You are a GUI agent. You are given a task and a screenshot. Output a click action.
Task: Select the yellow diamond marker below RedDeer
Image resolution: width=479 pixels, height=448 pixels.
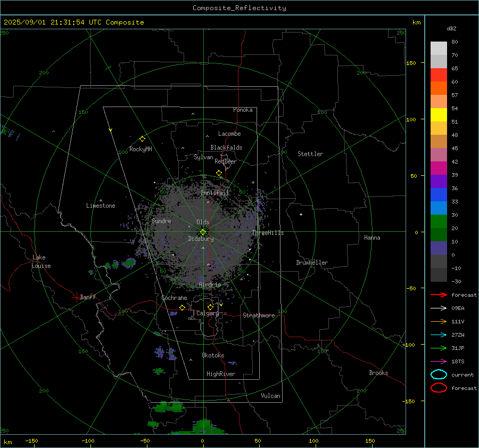[x=219, y=173]
